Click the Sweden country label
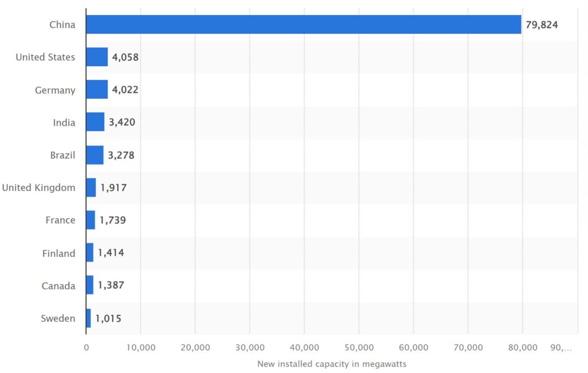This screenshot has width=588, height=373. pos(58,318)
